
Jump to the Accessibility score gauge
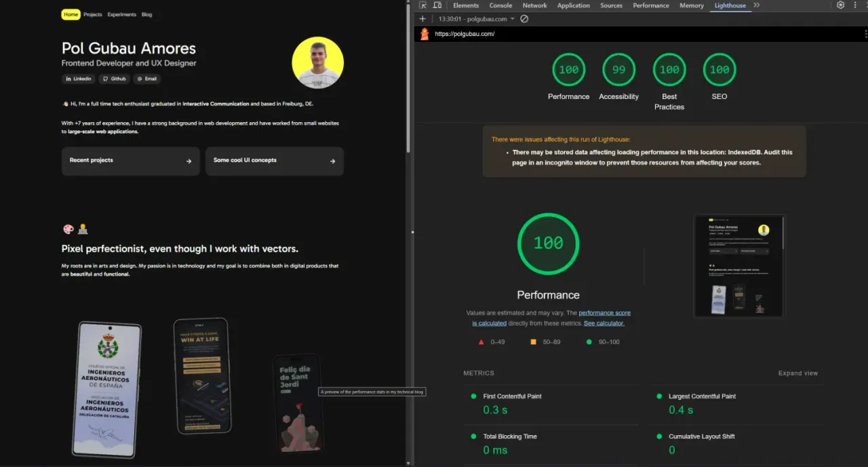tap(618, 70)
